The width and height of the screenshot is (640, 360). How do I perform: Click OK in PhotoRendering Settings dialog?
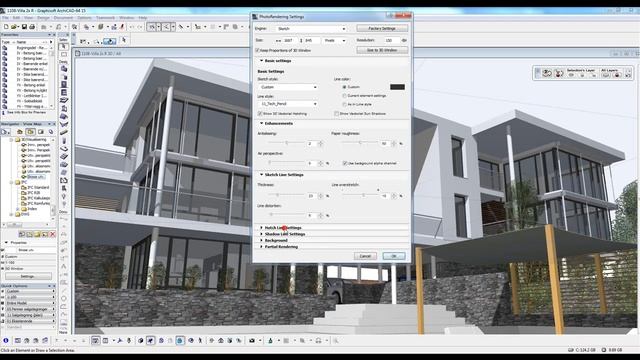pos(394,256)
